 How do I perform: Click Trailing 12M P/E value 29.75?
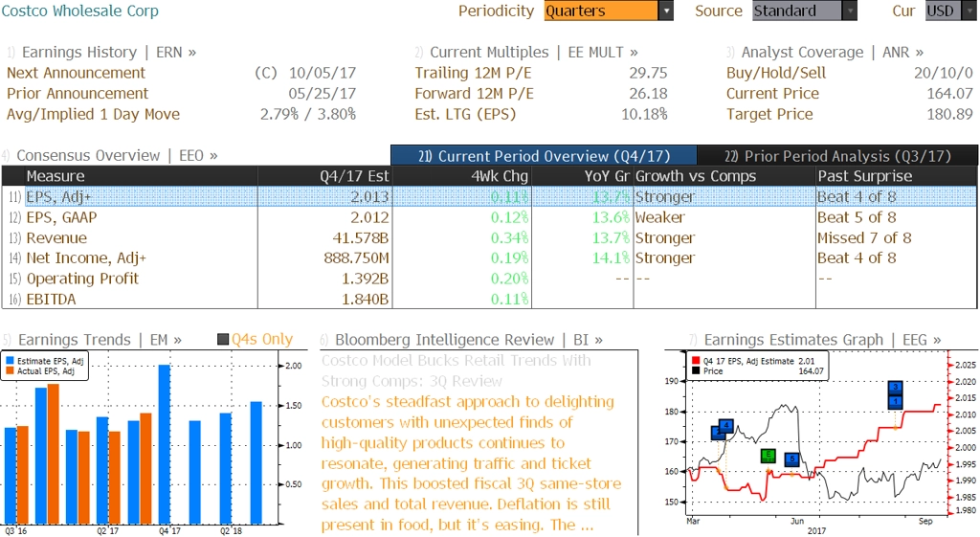pyautogui.click(x=648, y=73)
